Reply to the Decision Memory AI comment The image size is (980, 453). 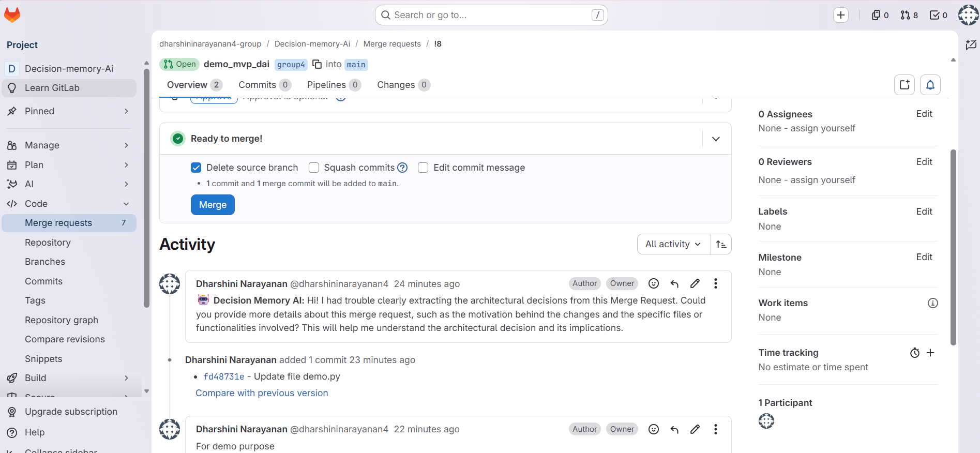pos(674,283)
